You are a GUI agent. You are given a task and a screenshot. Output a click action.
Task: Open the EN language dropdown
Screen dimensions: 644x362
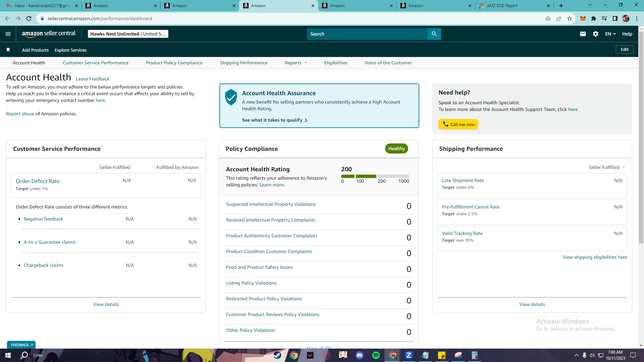pos(610,34)
